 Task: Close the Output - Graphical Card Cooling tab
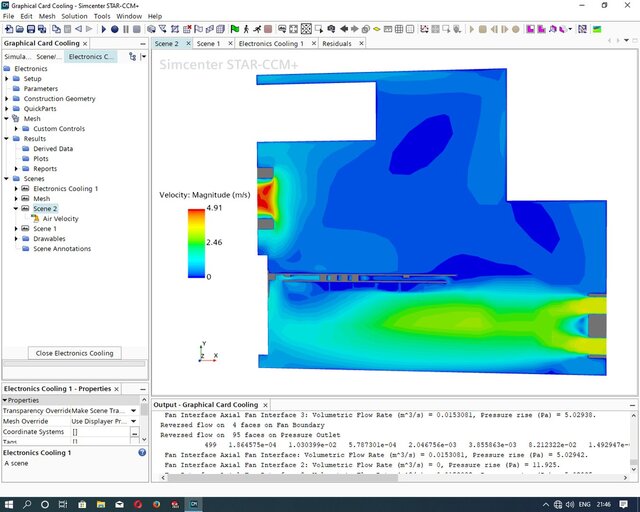(x=265, y=405)
